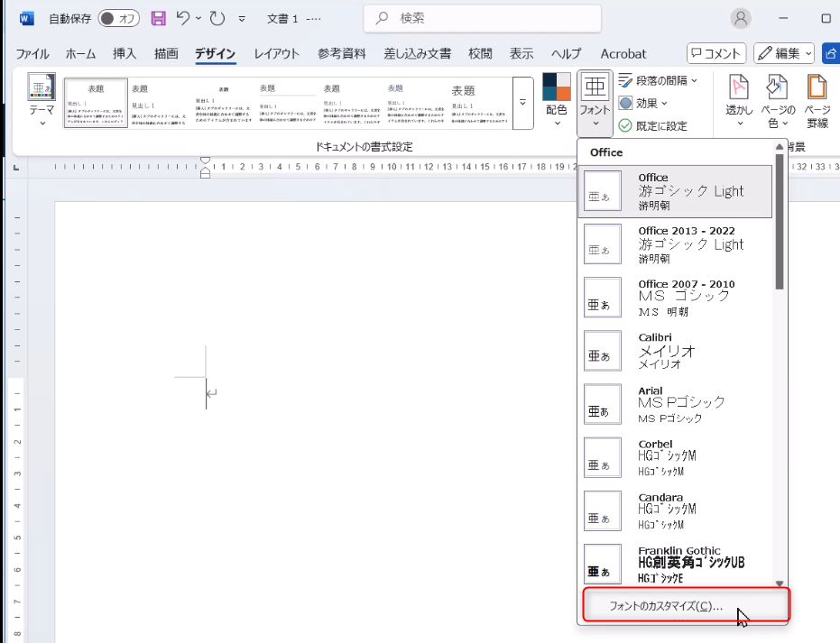The width and height of the screenshot is (840, 643).
Task: Click the Undo arrow icon
Action: [184, 18]
